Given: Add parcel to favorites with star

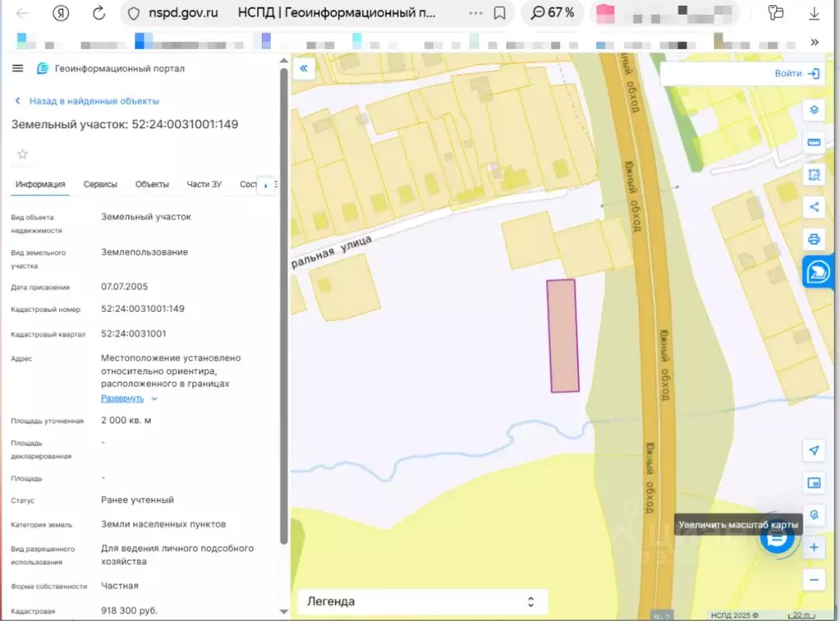Looking at the screenshot, I should pos(22,154).
